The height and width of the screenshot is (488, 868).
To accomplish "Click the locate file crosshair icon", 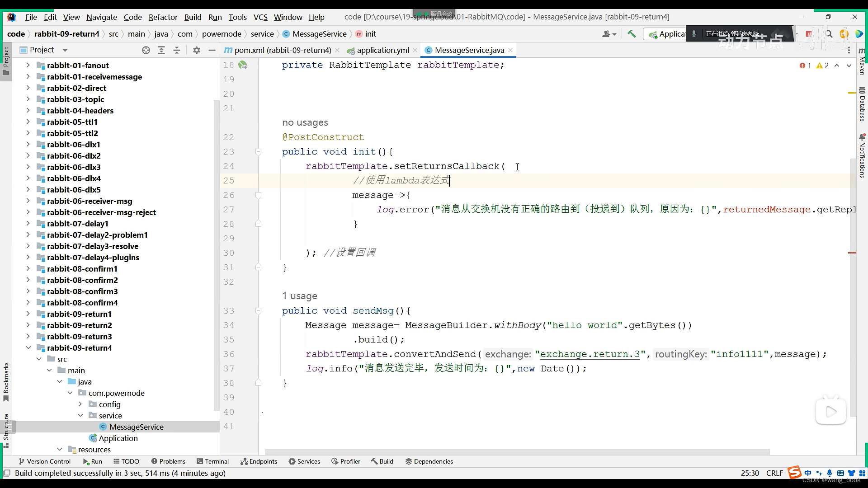I will 146,50.
